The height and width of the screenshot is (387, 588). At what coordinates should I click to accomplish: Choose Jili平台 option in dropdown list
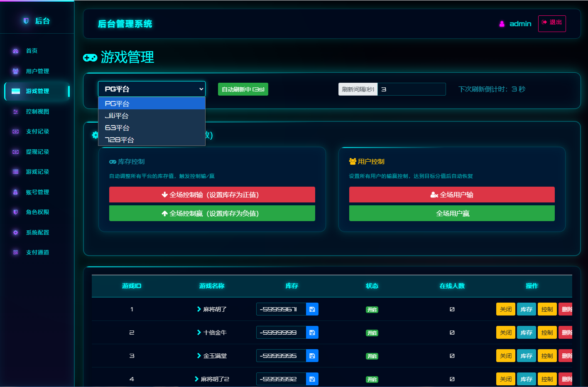(152, 116)
